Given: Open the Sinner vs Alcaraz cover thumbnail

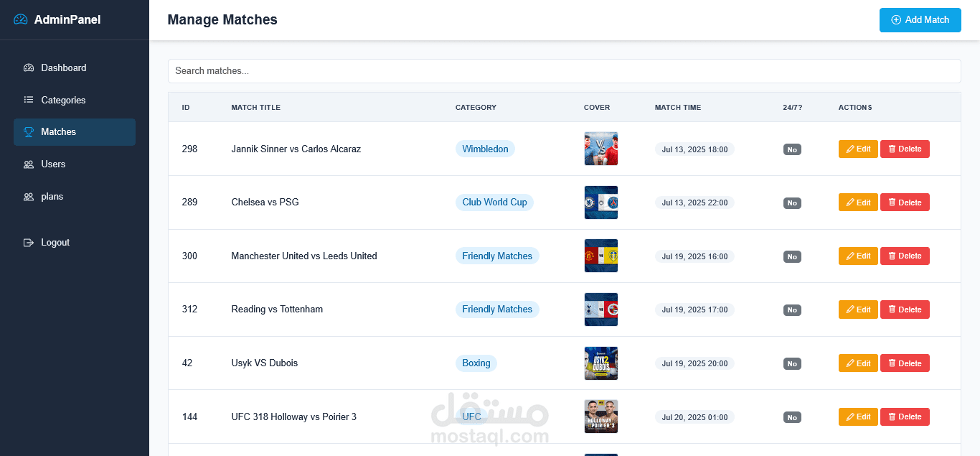Looking at the screenshot, I should point(601,149).
